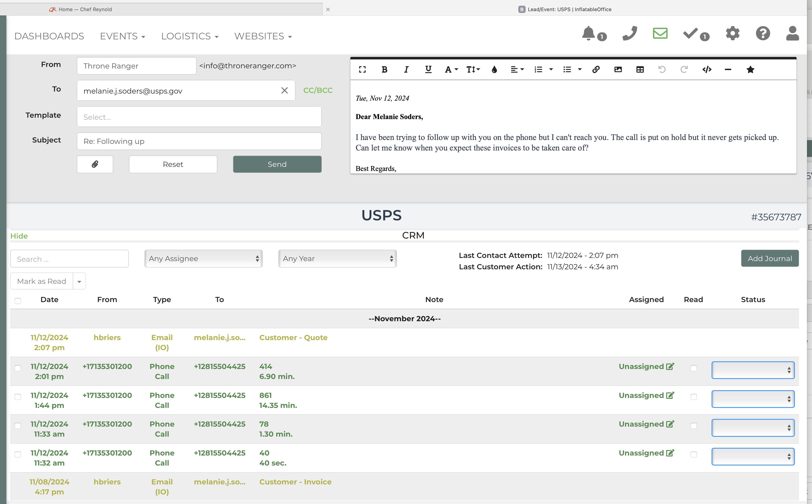The width and height of the screenshot is (812, 504).
Task: Insert a link with the chain icon
Action: (x=596, y=69)
